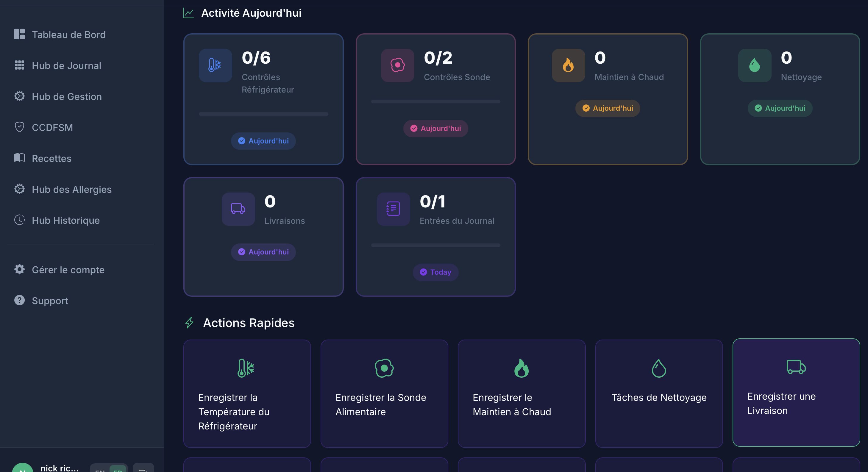Viewport: 868px width, 472px height.
Task: Open the Tâches de Nettoyage quick action
Action: click(659, 393)
